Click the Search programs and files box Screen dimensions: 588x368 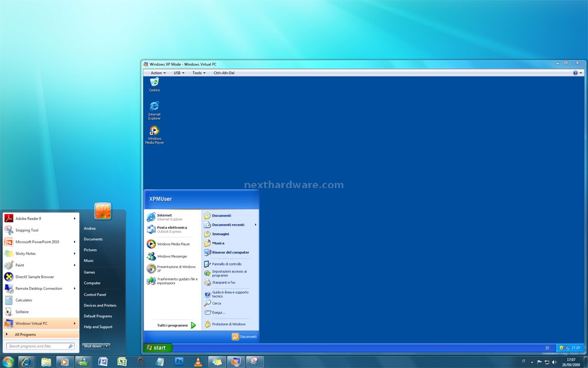[x=40, y=346]
